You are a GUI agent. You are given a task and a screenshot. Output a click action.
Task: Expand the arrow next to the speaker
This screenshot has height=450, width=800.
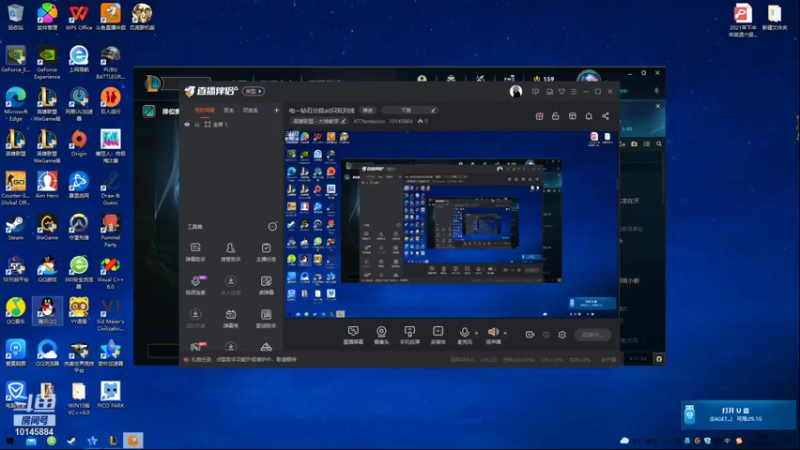505,333
